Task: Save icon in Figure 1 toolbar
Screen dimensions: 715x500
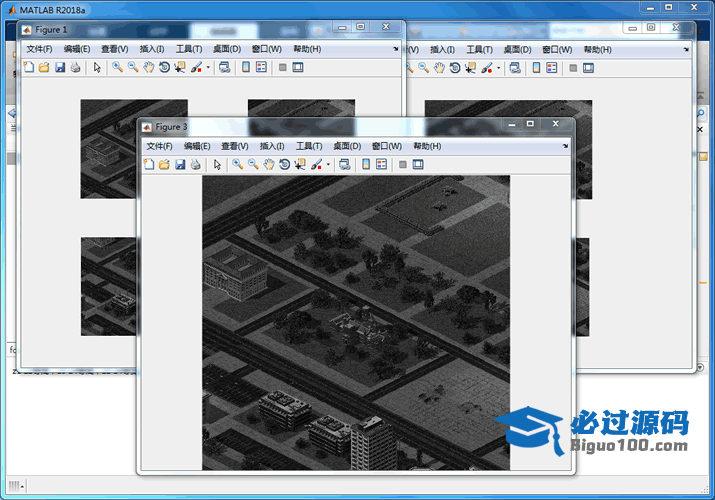Action: click(x=60, y=67)
